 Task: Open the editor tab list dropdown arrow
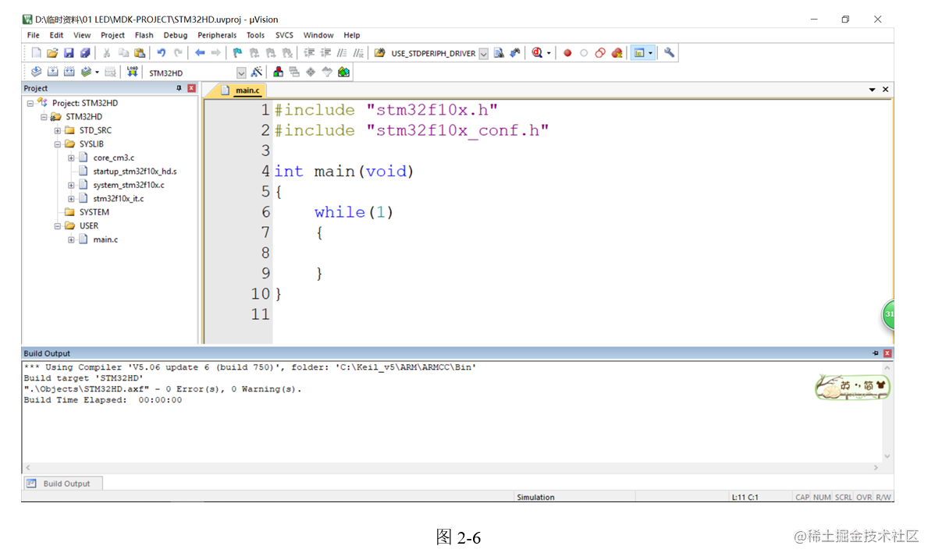(x=872, y=90)
